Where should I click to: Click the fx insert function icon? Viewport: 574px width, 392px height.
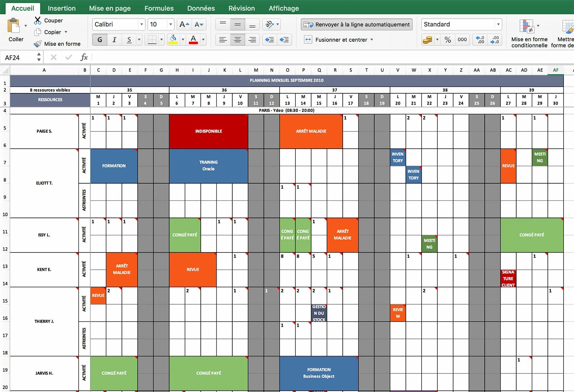pos(84,57)
